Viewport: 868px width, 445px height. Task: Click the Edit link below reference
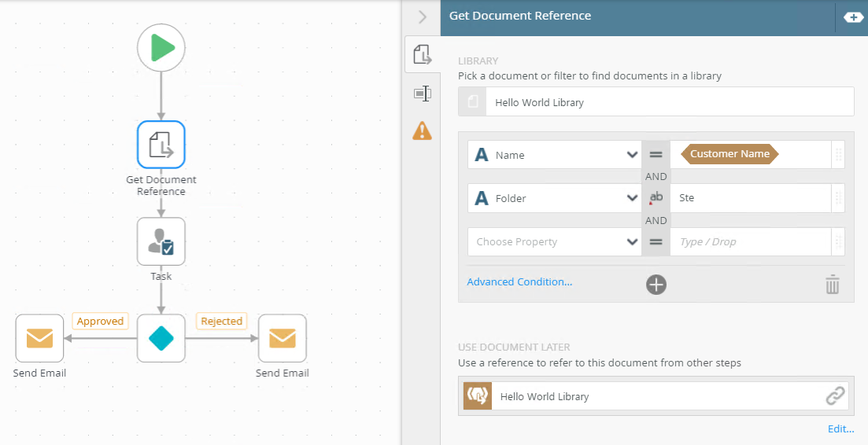click(840, 429)
